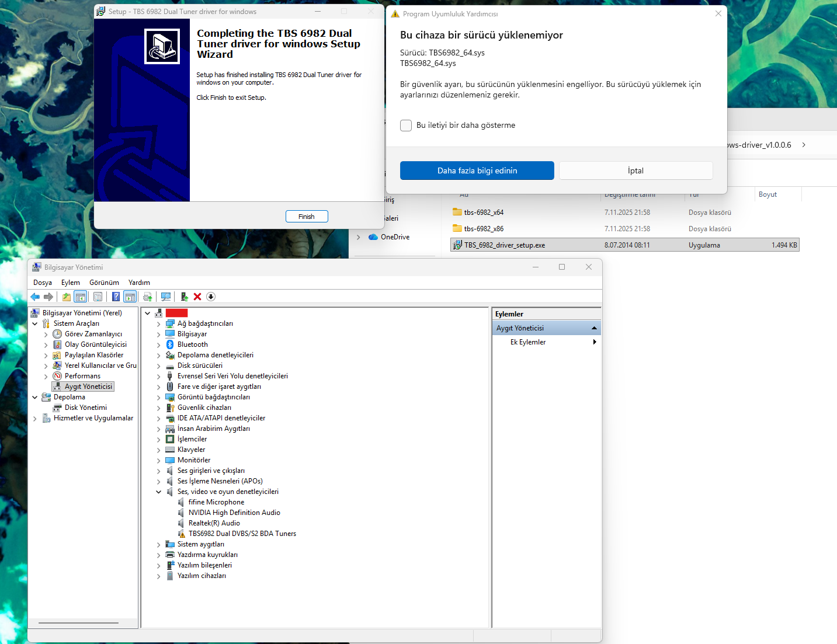Collapse the Ses, video ve oyun denetleyicileri category

pos(158,492)
